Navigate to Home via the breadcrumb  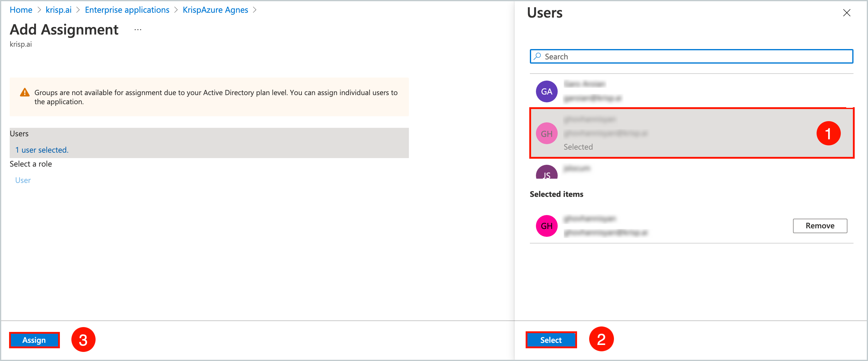(21, 10)
